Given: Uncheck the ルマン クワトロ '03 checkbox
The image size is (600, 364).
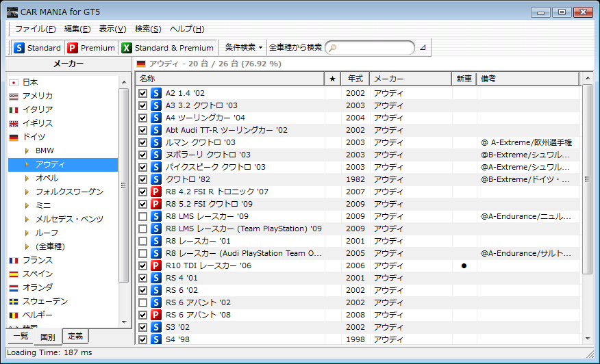Looking at the screenshot, I should pos(142,142).
